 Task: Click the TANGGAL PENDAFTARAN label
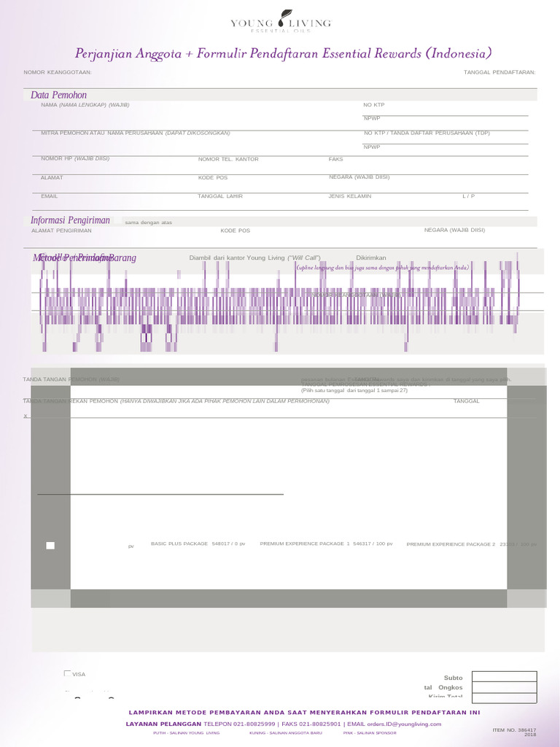pos(499,72)
